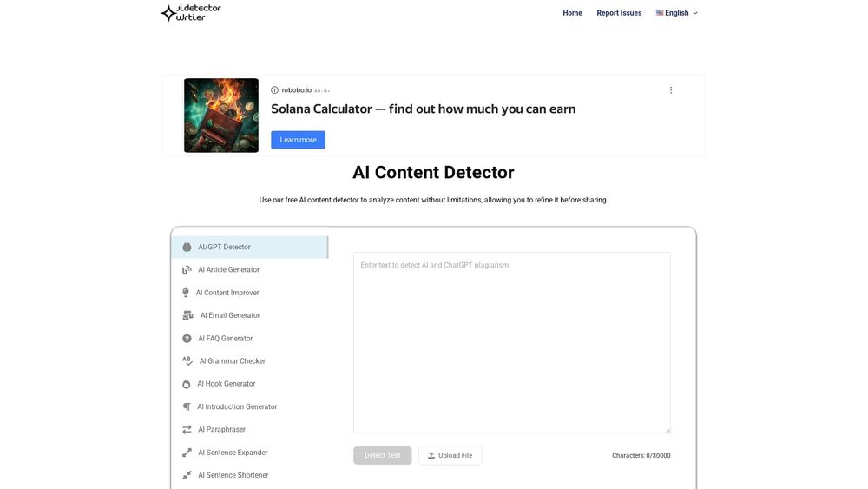Screen dimensions: 868x489
Task: Click the brain icon for AI/GPT Detector
Action: pyautogui.click(x=187, y=247)
